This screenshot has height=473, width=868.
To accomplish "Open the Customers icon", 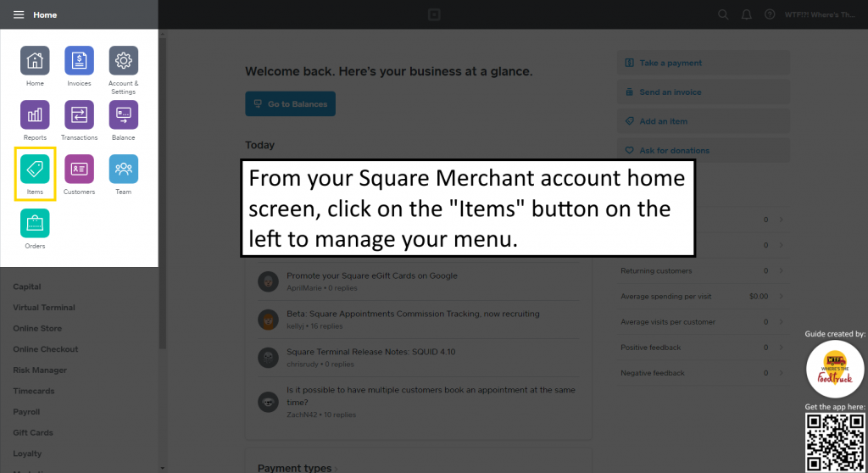I will tap(79, 169).
